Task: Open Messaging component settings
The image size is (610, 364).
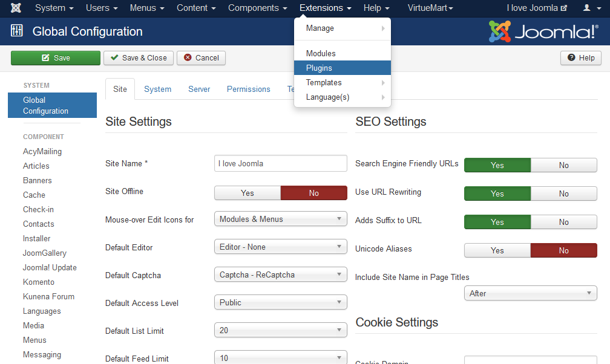Action: click(x=42, y=355)
